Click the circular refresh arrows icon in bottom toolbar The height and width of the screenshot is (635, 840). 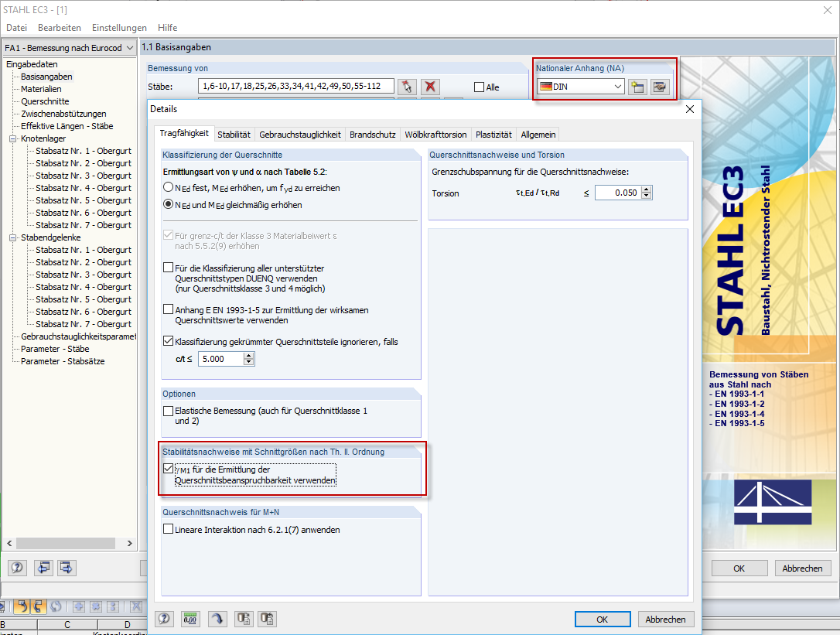[56, 606]
